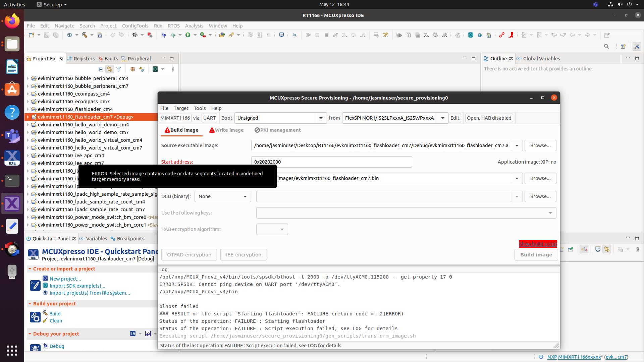Click the Start address input field
644x362 pixels.
click(x=331, y=162)
